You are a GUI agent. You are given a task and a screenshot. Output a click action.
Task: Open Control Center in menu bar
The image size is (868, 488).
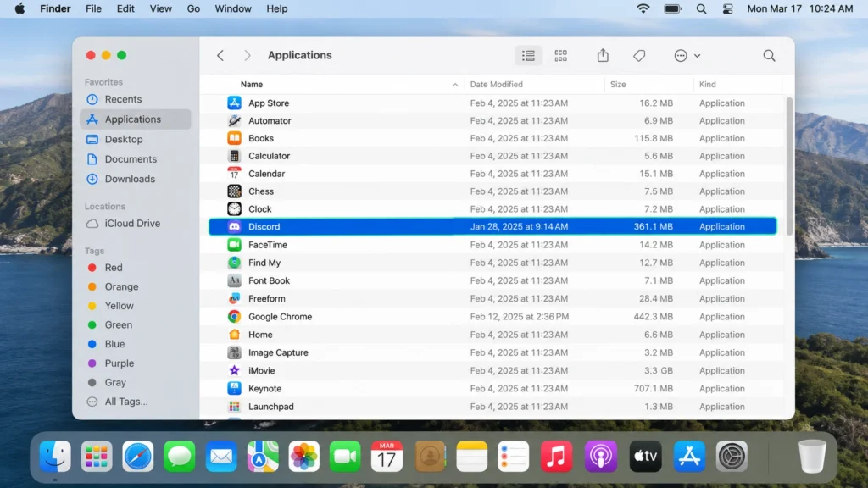[727, 8]
